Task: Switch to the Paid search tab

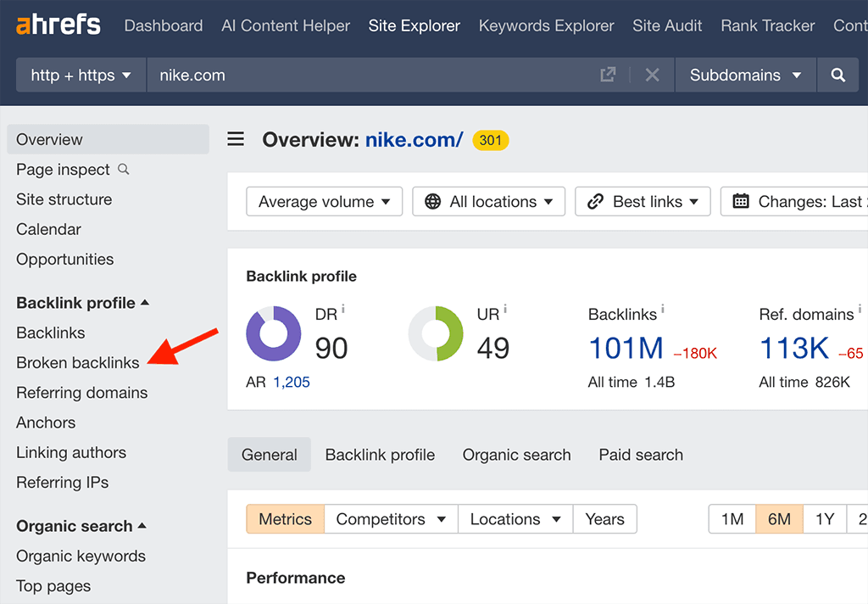Action: click(x=641, y=455)
